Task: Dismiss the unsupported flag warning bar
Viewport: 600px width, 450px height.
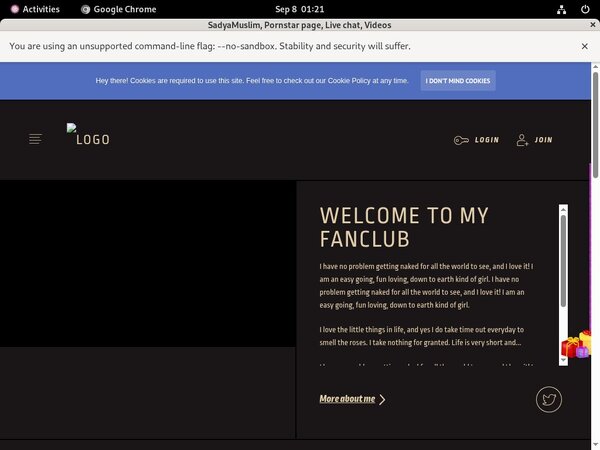Action: [x=585, y=46]
